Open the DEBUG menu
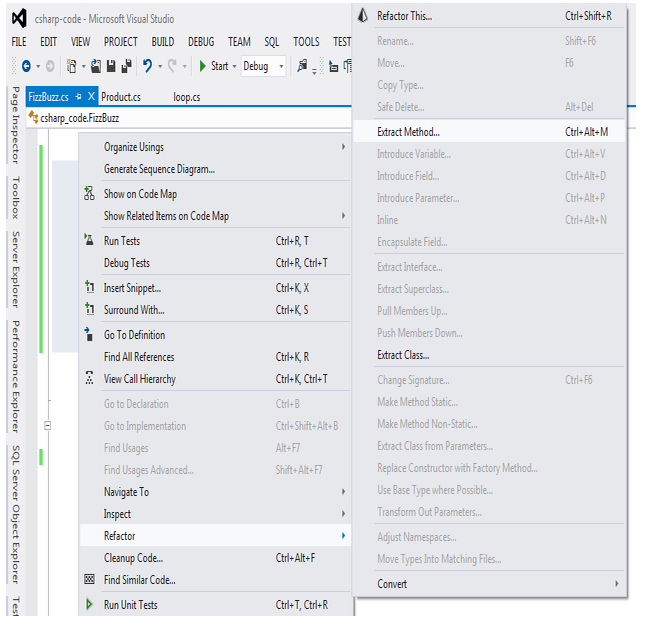645x621 pixels. coord(201,42)
